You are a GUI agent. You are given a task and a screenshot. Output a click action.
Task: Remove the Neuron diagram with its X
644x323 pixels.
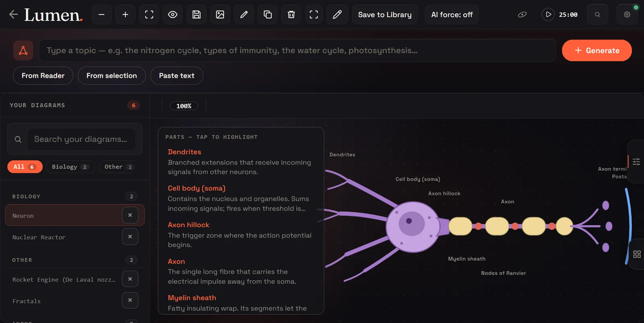130,215
